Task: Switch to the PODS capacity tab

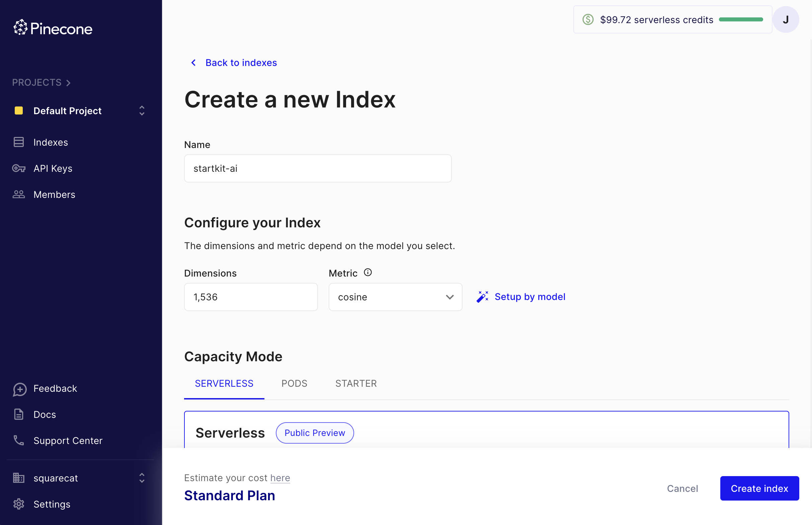Action: (295, 383)
